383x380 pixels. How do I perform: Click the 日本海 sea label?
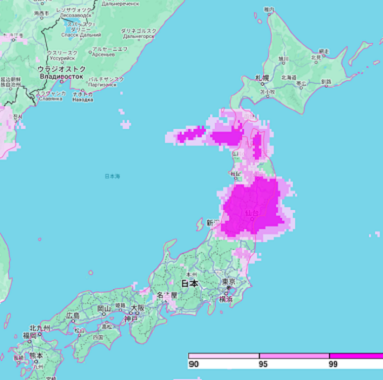(x=112, y=176)
